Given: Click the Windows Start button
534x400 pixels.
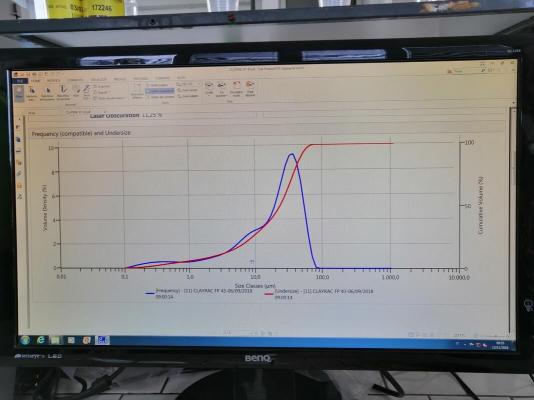Looking at the screenshot, I should (25, 340).
